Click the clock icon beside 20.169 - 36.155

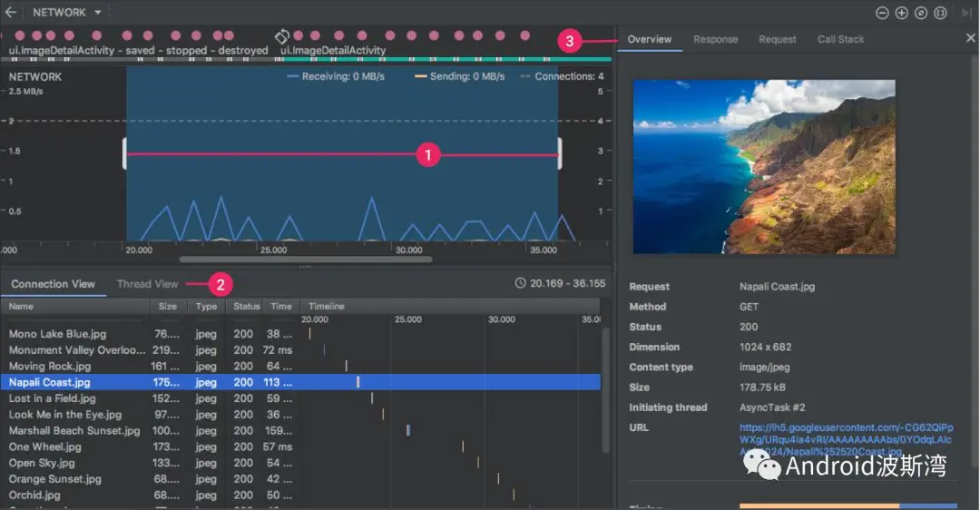[x=520, y=283]
